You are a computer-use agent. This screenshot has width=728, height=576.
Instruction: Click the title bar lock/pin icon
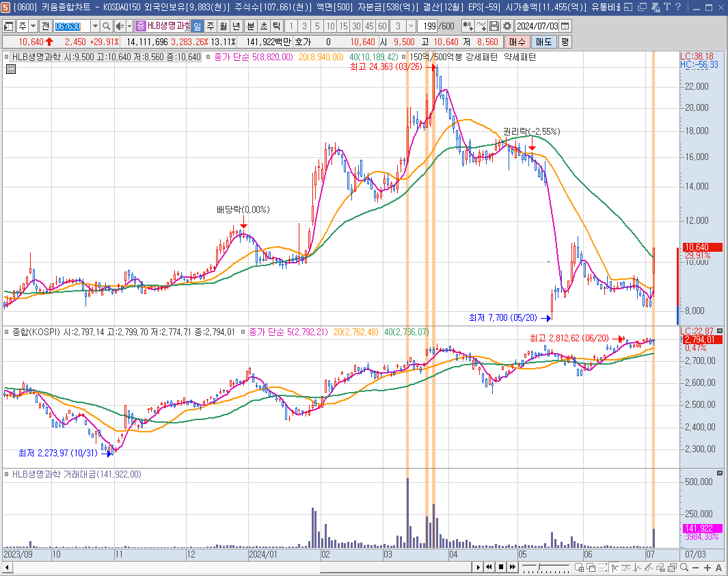coord(656,7)
